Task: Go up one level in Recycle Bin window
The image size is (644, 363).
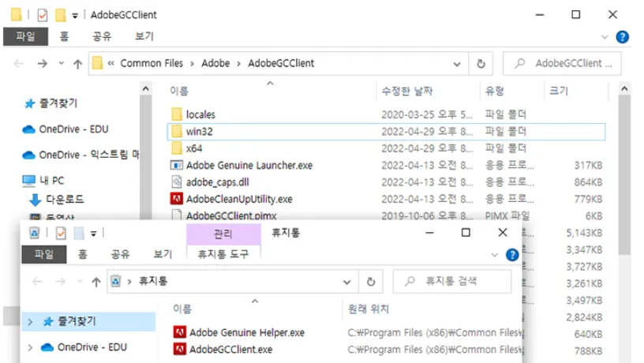Action: [96, 282]
